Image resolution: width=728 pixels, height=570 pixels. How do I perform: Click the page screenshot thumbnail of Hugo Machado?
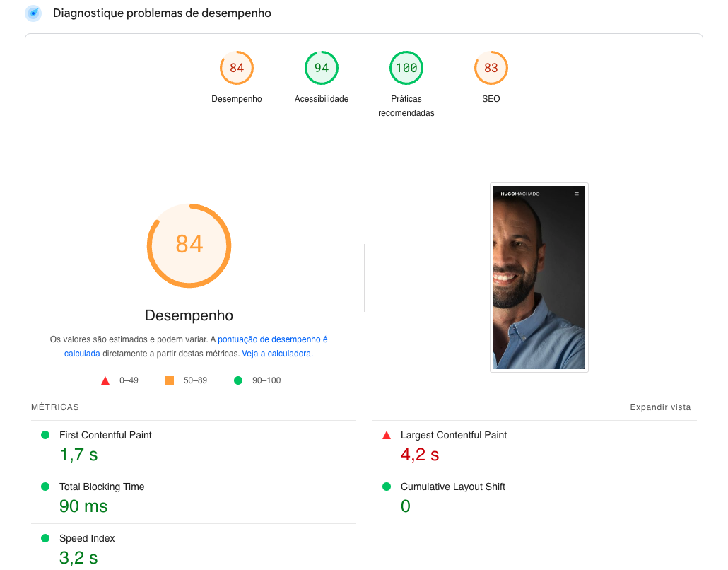[539, 277]
